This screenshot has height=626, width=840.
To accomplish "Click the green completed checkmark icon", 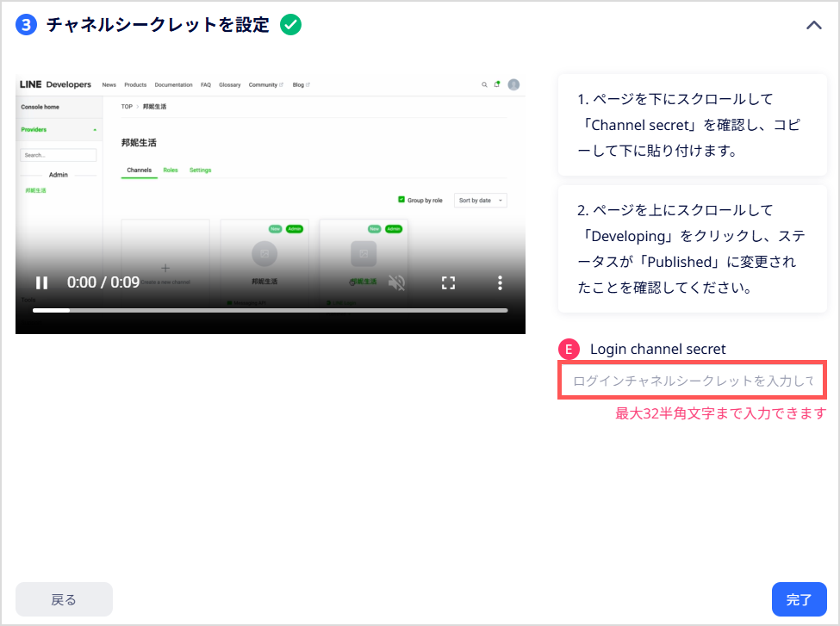I will tap(290, 25).
